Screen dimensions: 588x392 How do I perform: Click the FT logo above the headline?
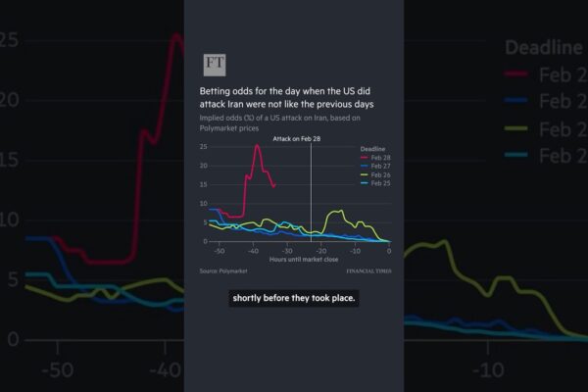click(x=215, y=66)
